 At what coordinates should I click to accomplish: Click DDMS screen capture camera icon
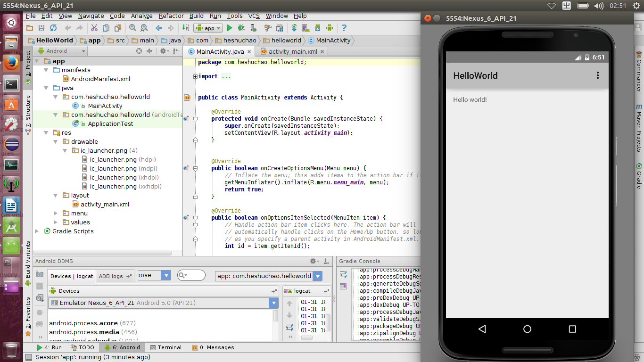coord(40,274)
